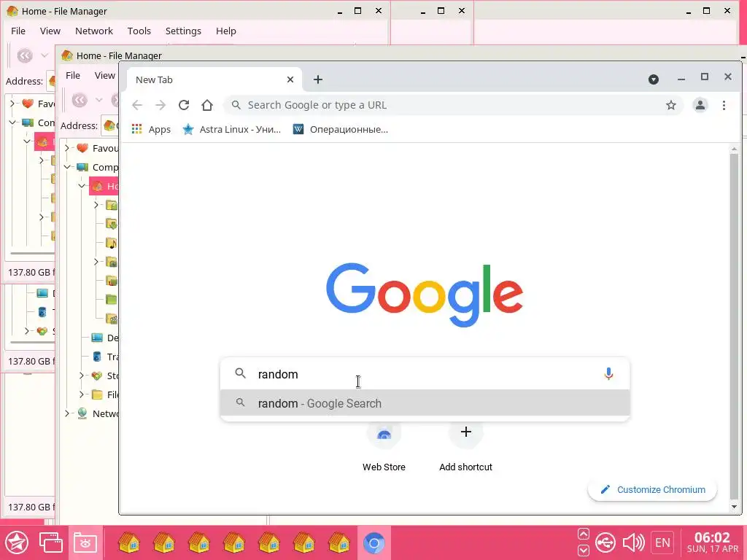Open the Chromium profile avatar icon
747x560 pixels.
pyautogui.click(x=700, y=105)
